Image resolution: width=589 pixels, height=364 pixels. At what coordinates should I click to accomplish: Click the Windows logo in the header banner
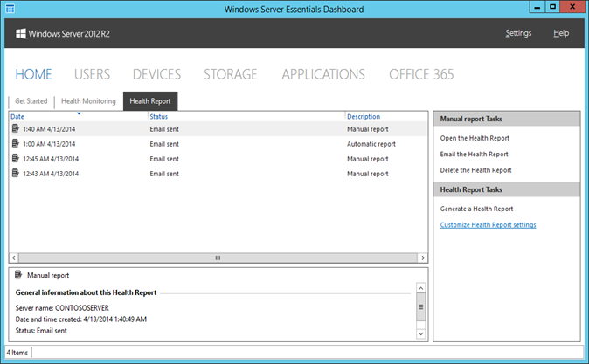[21, 33]
